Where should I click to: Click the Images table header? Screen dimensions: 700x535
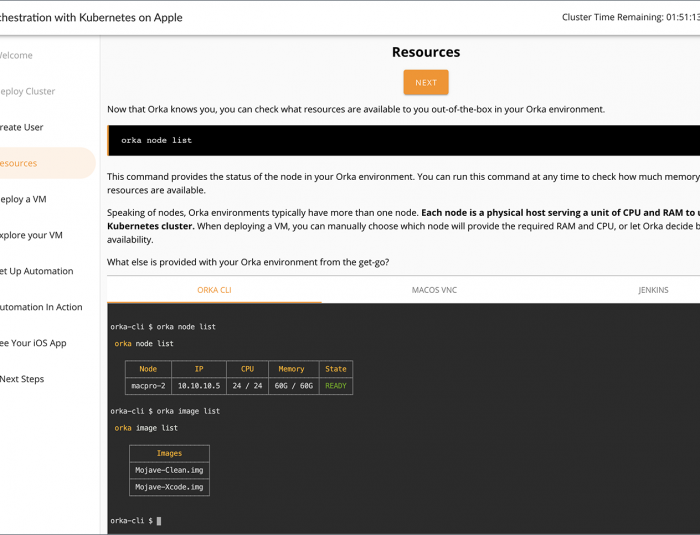tap(169, 453)
